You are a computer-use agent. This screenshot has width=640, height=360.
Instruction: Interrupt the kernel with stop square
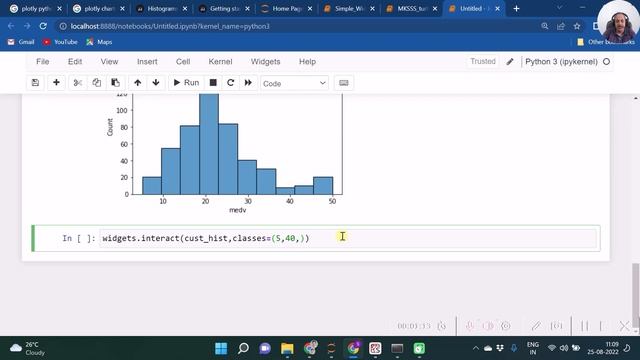pos(213,83)
